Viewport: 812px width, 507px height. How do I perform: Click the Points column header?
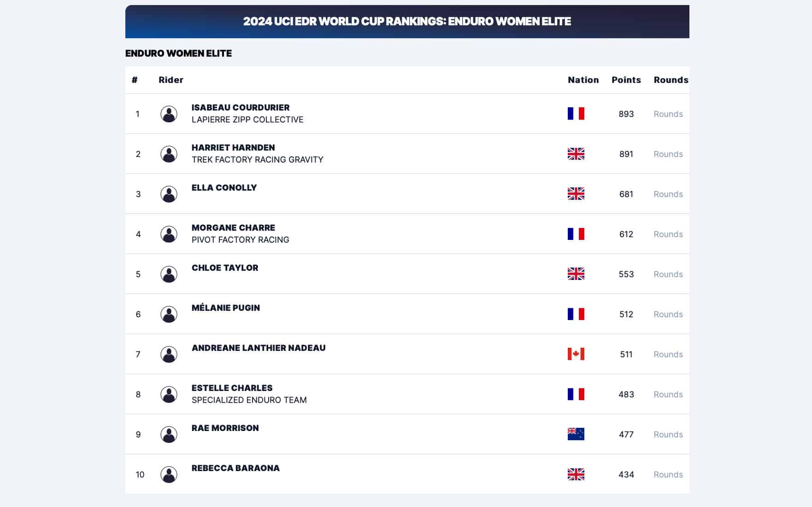point(626,80)
